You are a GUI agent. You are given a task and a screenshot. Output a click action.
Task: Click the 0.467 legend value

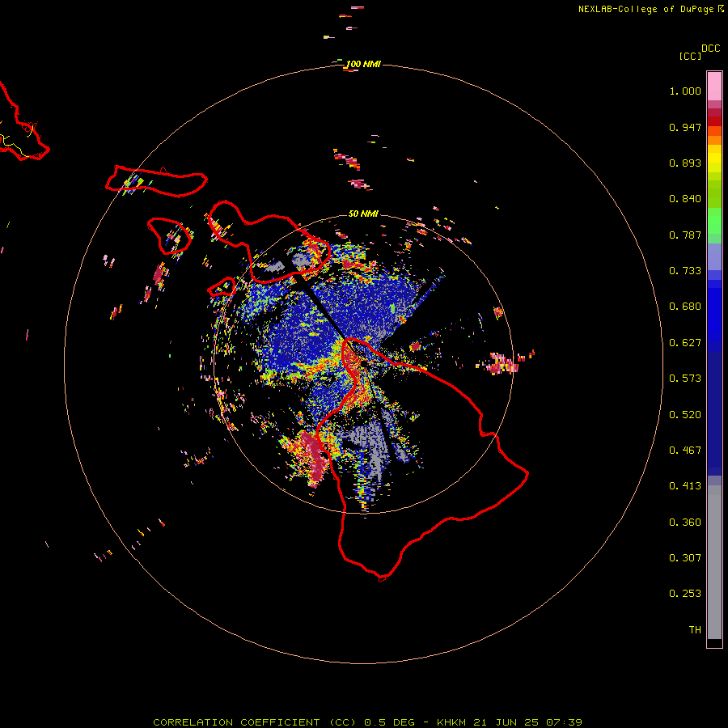[685, 451]
